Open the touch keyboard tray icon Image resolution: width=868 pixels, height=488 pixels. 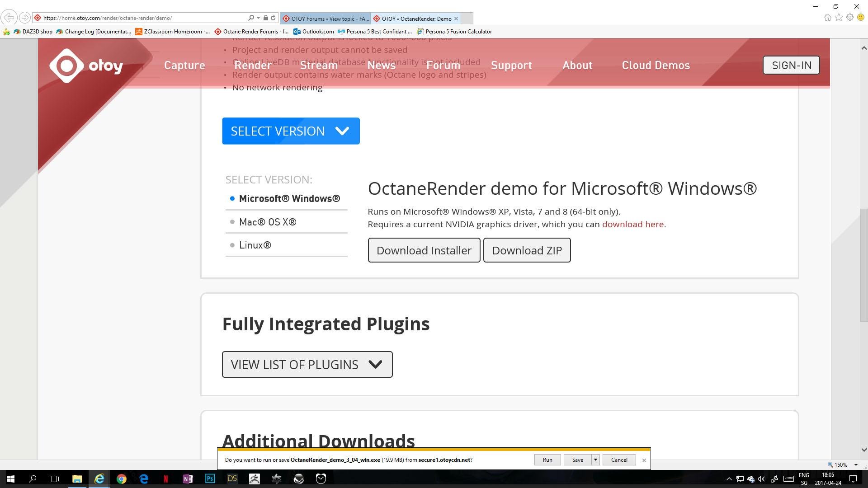(x=788, y=479)
